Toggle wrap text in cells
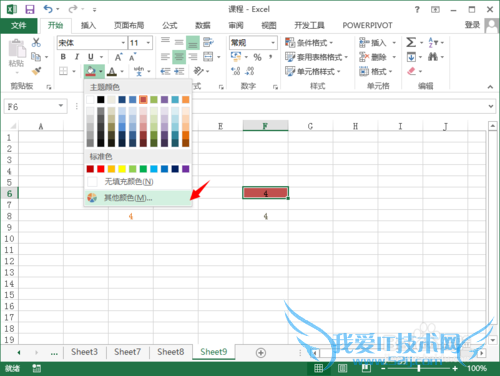This screenshot has height=376, width=500. tap(208, 42)
